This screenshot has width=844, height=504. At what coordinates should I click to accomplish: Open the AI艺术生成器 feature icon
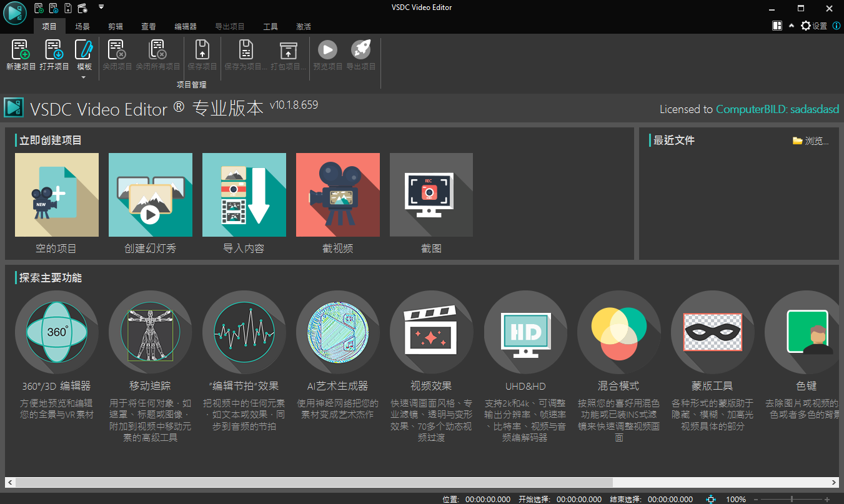click(x=338, y=332)
